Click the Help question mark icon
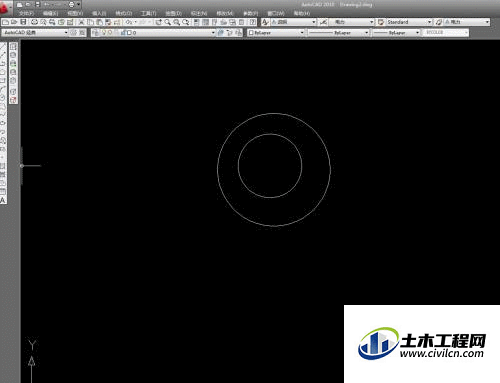Screen dimensions: 500x383 pos(253,22)
